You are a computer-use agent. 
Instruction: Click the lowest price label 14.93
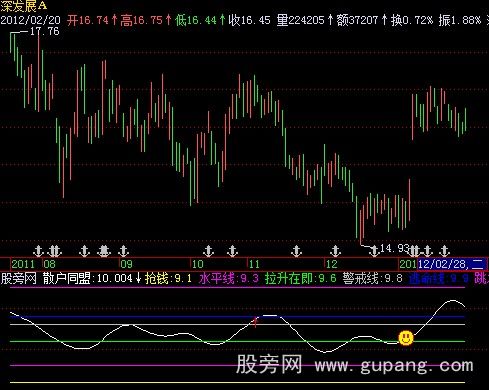[x=394, y=248]
